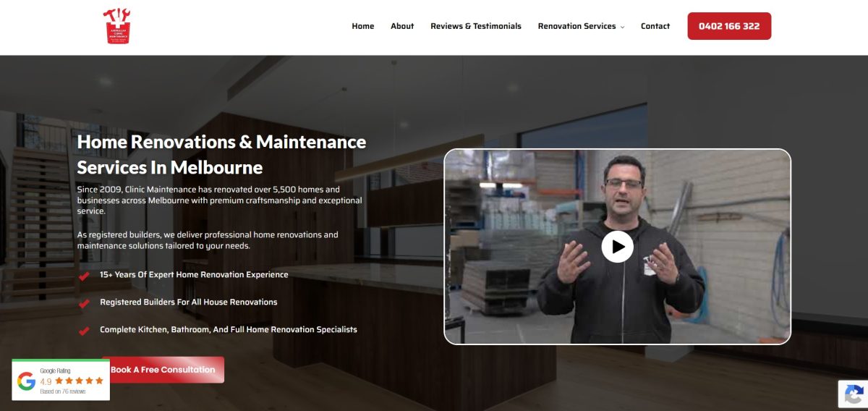
Task: Open Reviews & Testimonials page
Action: tap(476, 26)
